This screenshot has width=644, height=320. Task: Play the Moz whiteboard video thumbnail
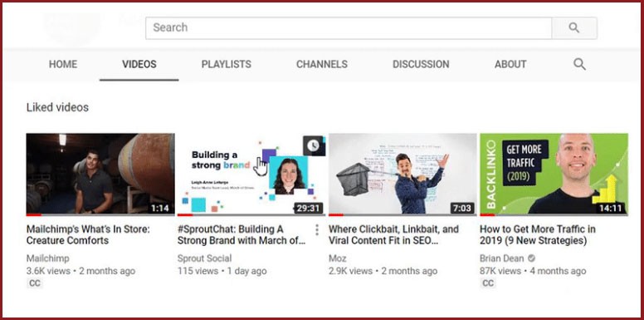point(402,174)
